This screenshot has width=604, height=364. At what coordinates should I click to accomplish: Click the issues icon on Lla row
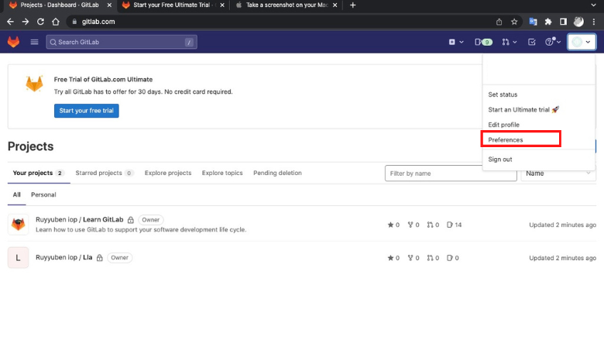450,258
